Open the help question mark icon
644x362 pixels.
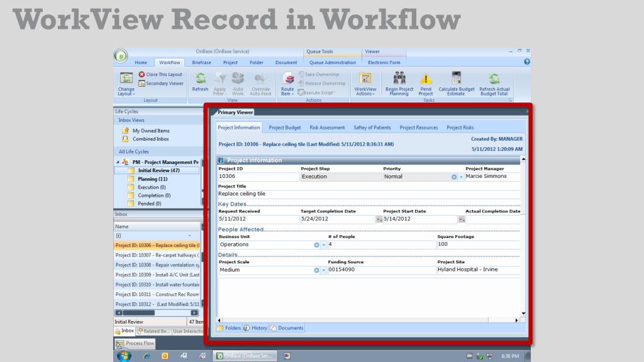pos(527,62)
